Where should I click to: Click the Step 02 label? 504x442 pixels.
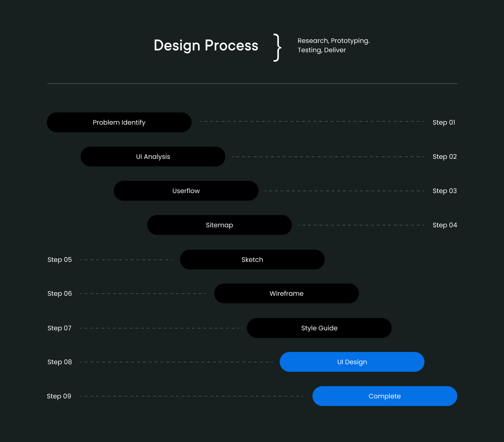point(445,157)
